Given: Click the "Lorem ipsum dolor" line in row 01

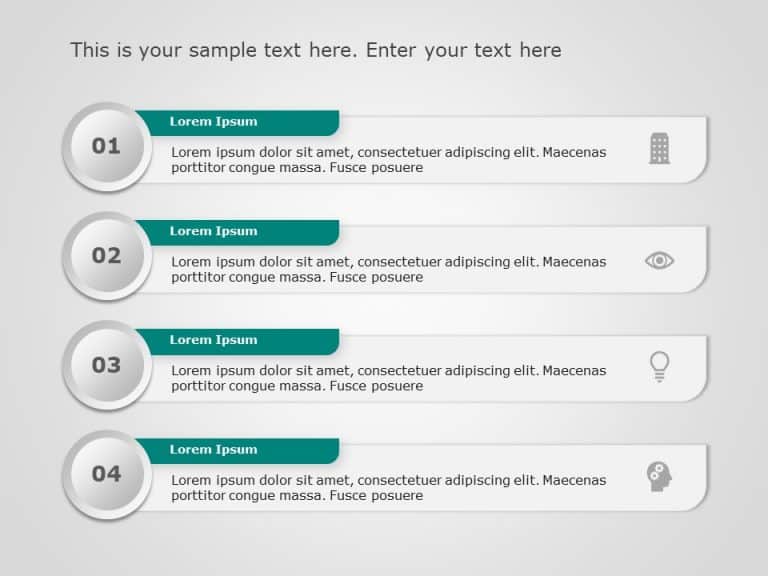Looking at the screenshot, I should [388, 152].
